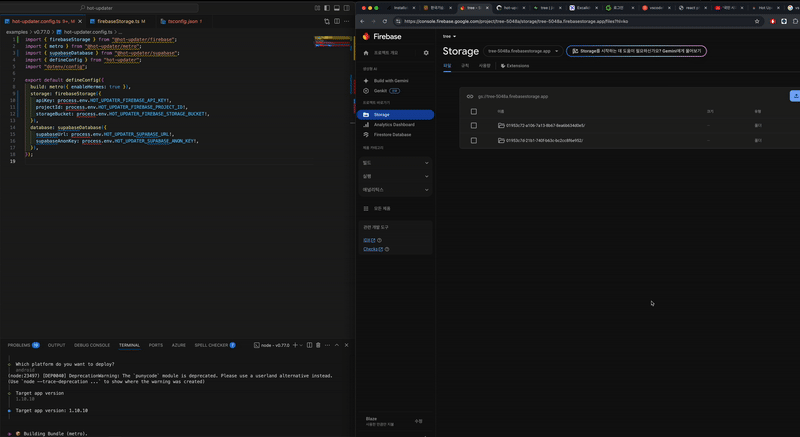Open storage bucket selector dropdown
The width and height of the screenshot is (800, 437).
[523, 51]
